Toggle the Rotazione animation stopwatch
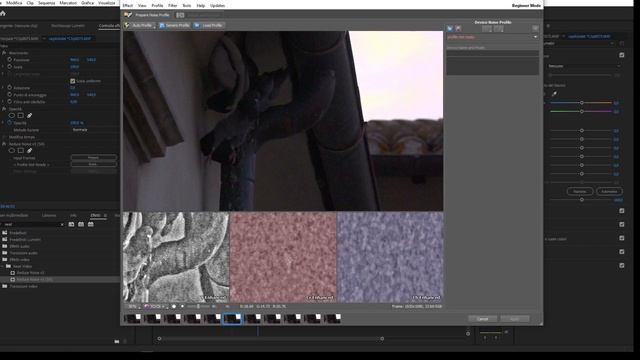 tap(9, 88)
